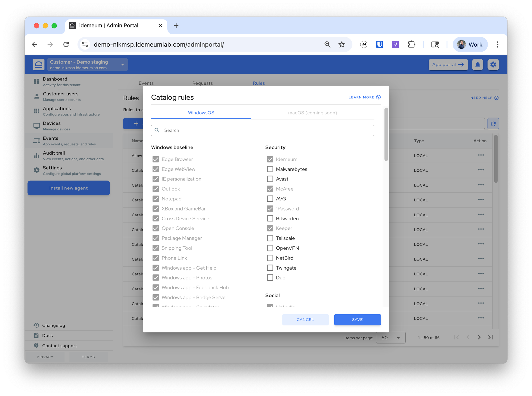
Task: Open the items per page dropdown
Action: (x=390, y=337)
